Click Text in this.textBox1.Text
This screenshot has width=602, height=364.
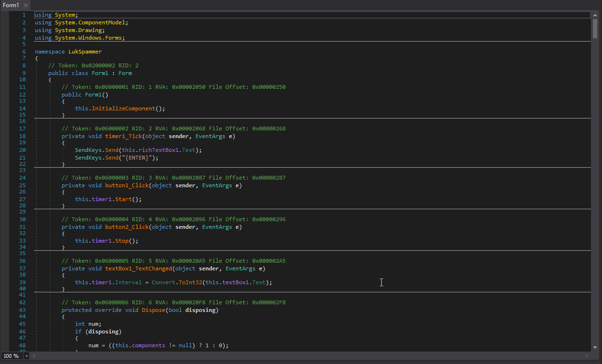(x=258, y=282)
